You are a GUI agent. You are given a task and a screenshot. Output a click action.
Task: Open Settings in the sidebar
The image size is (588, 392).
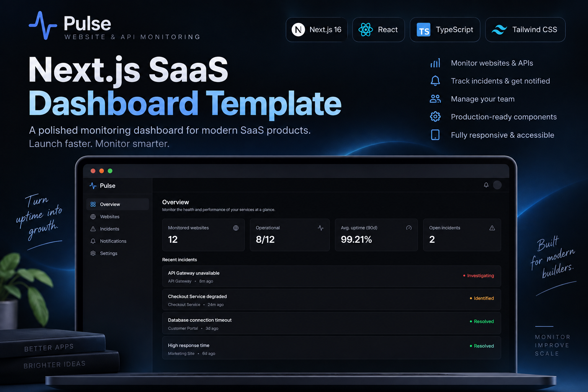(118, 253)
